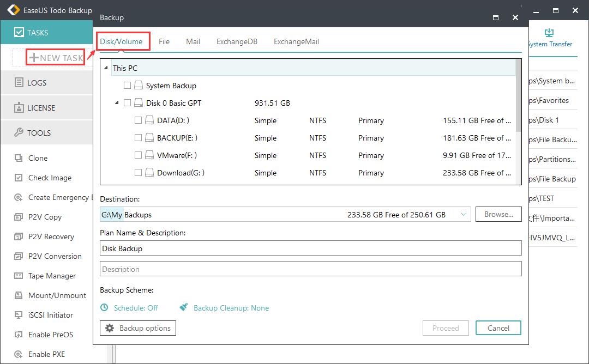The image size is (589, 364).
Task: Click the Mount/Unmount icon
Action: coord(19,295)
